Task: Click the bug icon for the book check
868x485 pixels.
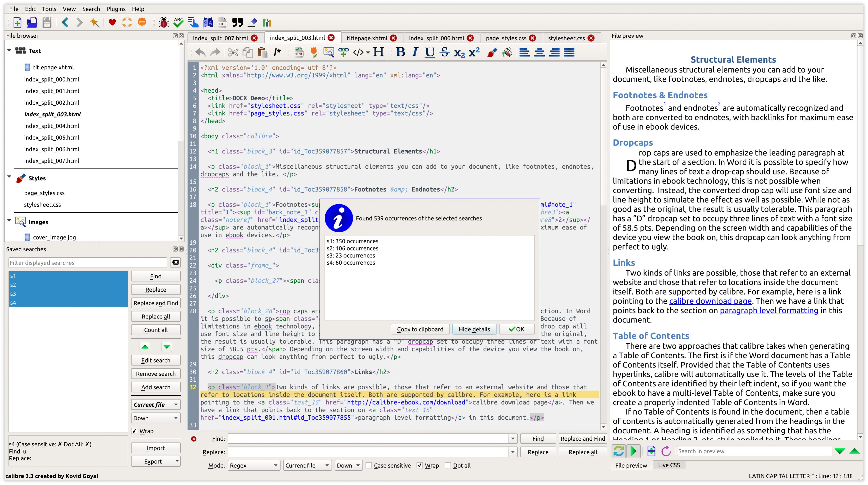Action: [164, 23]
